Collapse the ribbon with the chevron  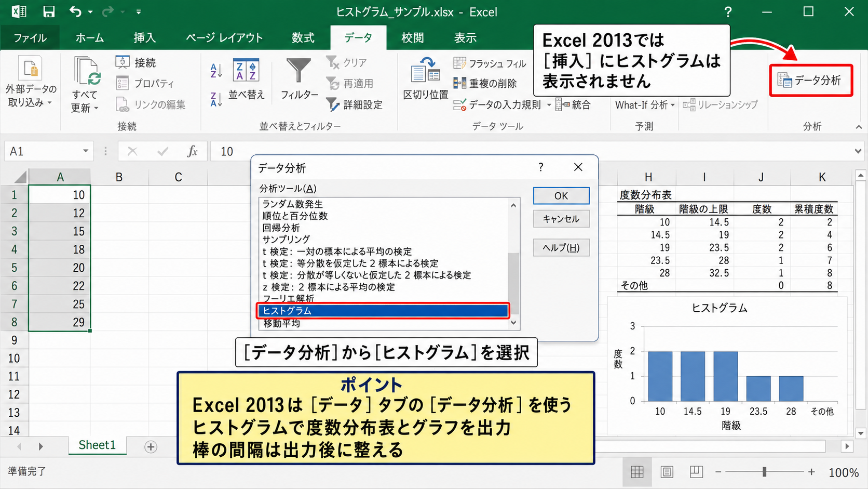859,127
